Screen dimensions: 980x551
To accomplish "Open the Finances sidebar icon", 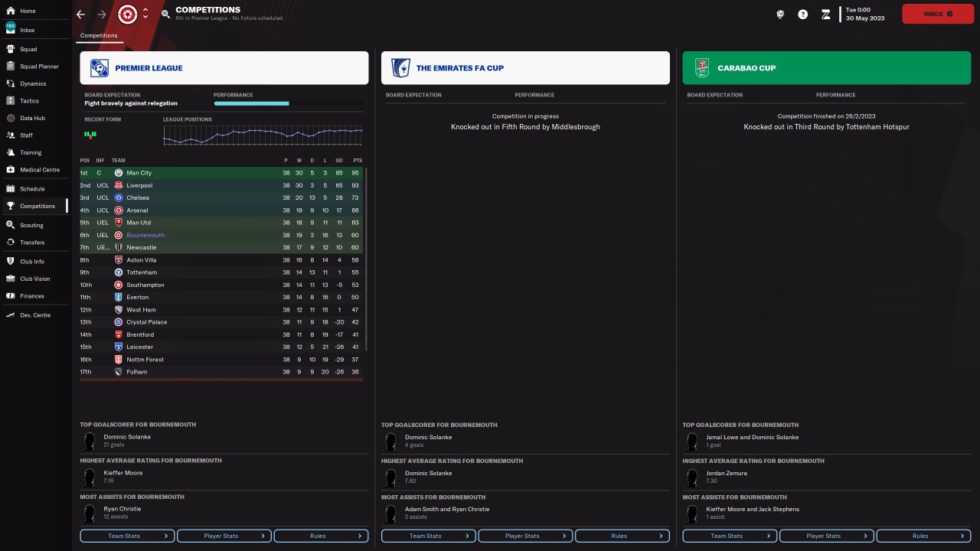I will [x=11, y=296].
